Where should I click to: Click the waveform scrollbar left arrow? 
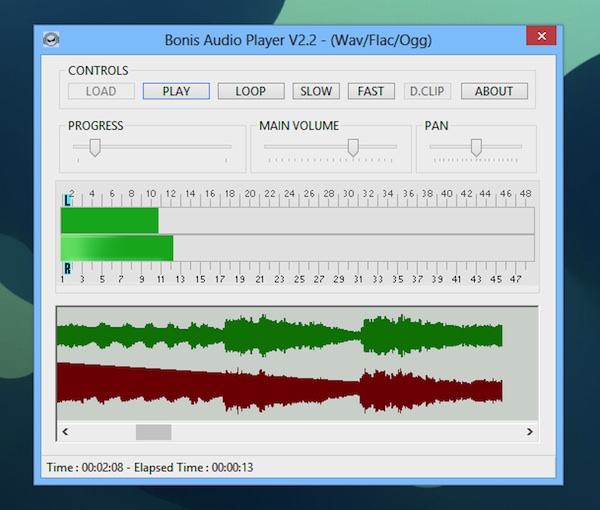click(65, 432)
